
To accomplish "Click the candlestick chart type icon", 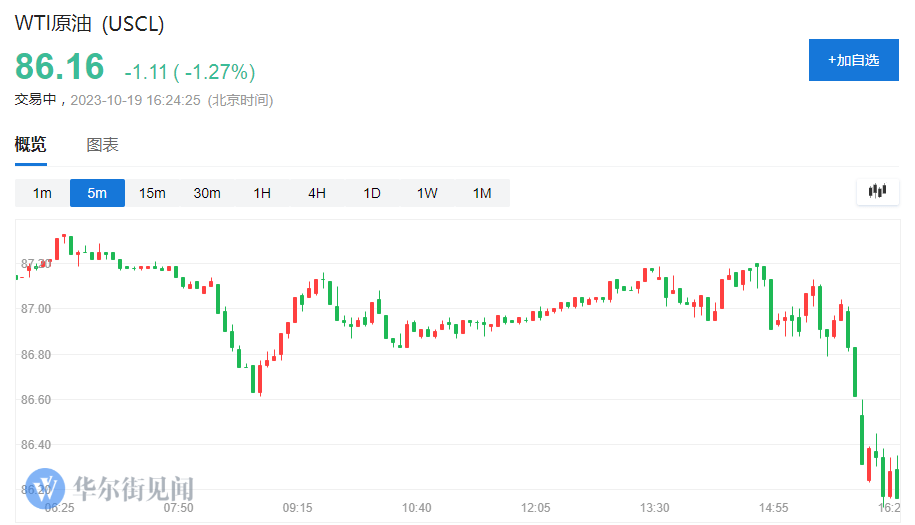I will click(x=878, y=191).
